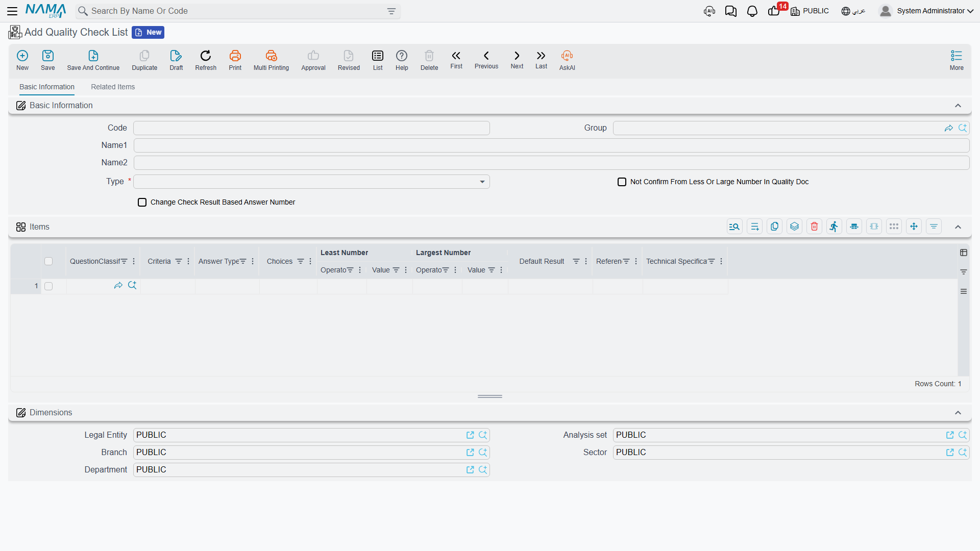Open Choices column menu

310,261
